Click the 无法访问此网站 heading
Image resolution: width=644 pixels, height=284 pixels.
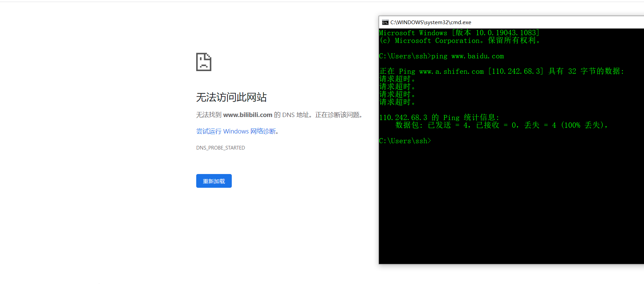231,97
